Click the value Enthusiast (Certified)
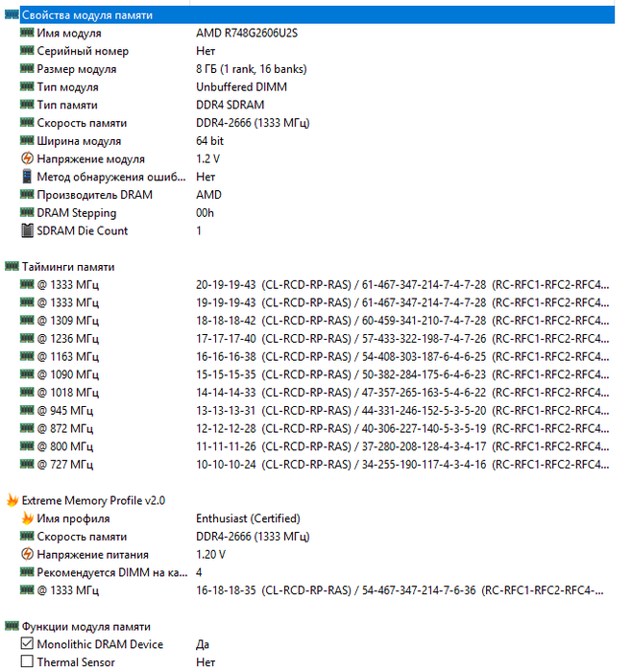 coord(248,518)
